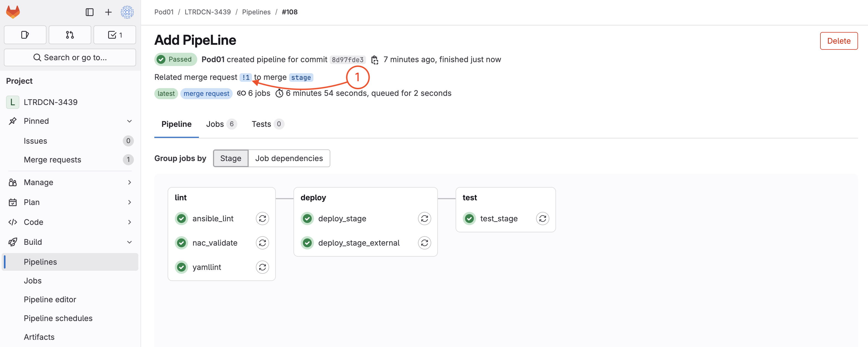Click deploy_stage_external passed status icon
Screen dimensions: 868x347
click(x=307, y=243)
